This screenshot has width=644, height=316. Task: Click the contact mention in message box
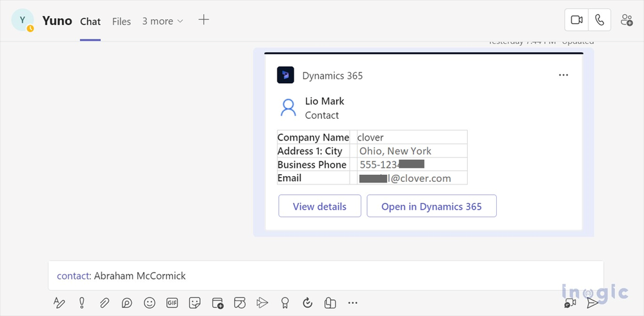[x=74, y=276]
